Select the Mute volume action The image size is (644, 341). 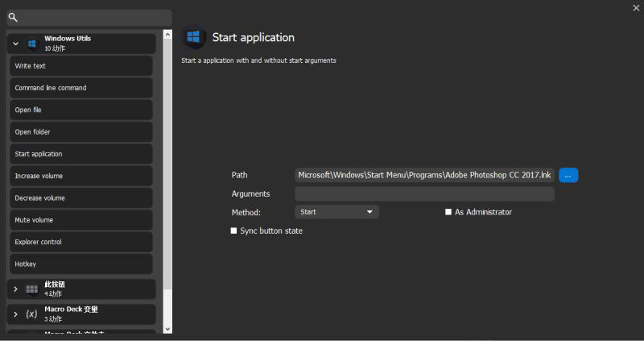click(80, 219)
